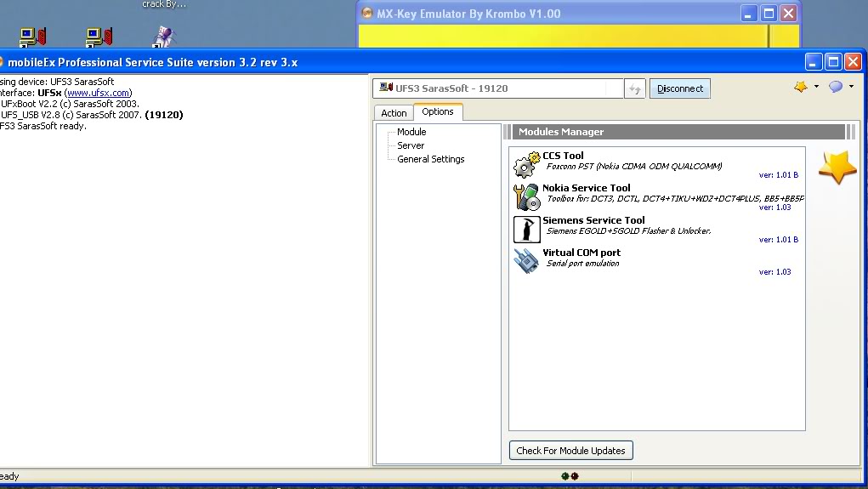Click the Modules Manager header bar
The image size is (868, 489).
pos(678,132)
